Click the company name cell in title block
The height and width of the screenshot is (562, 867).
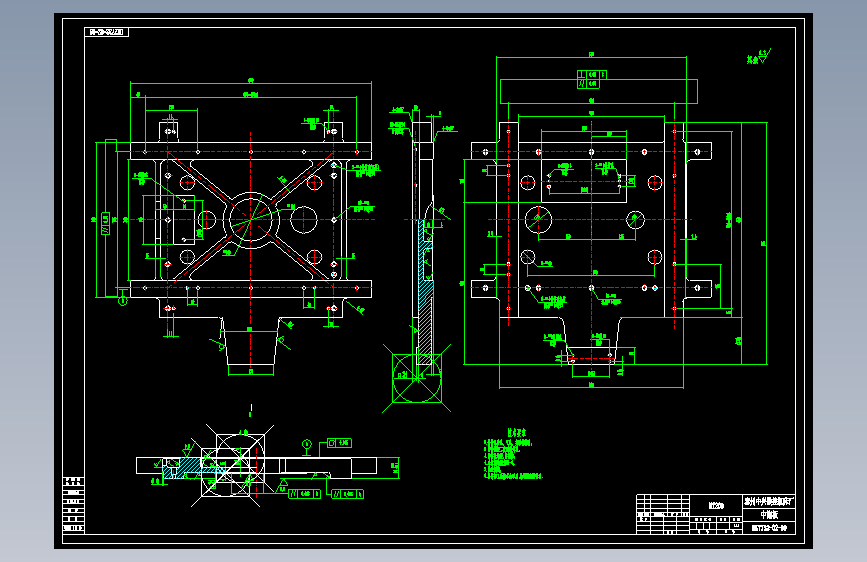pos(769,502)
